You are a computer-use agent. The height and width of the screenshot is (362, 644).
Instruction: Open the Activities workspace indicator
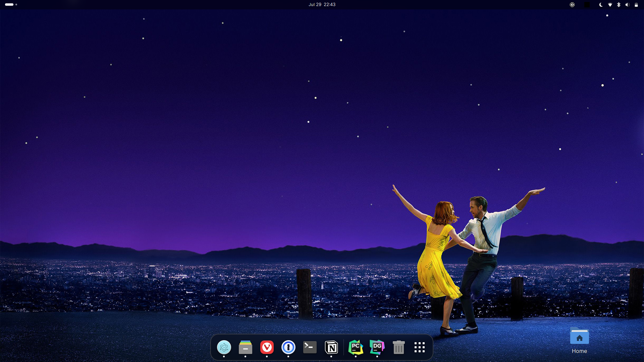11,5
